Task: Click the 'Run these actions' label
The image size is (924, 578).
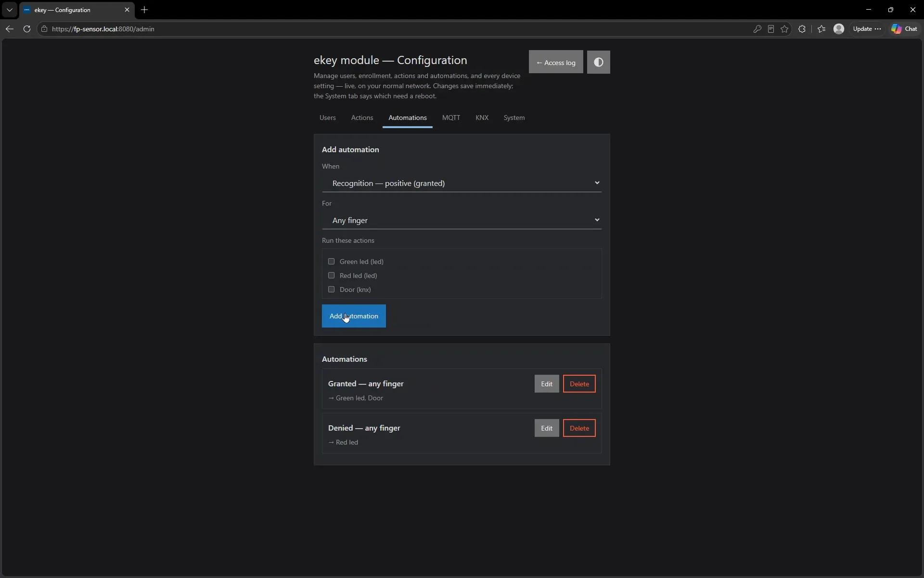Action: (348, 240)
